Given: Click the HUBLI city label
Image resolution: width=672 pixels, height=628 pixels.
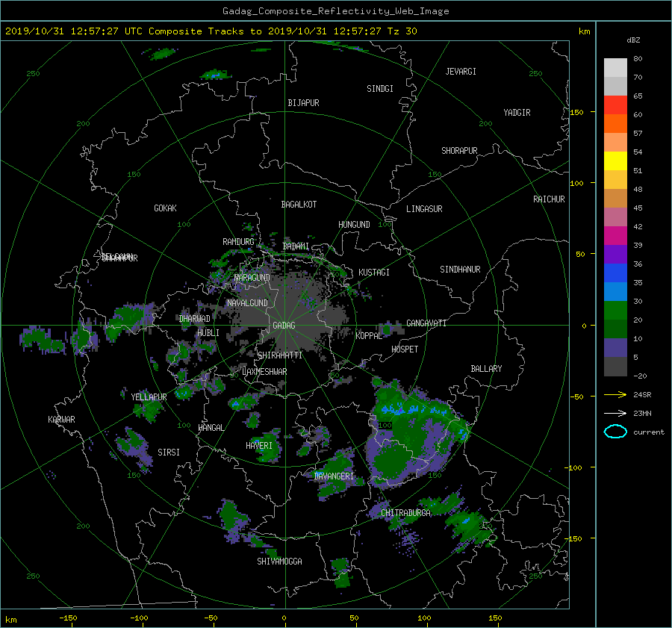Looking at the screenshot, I should point(208,333).
